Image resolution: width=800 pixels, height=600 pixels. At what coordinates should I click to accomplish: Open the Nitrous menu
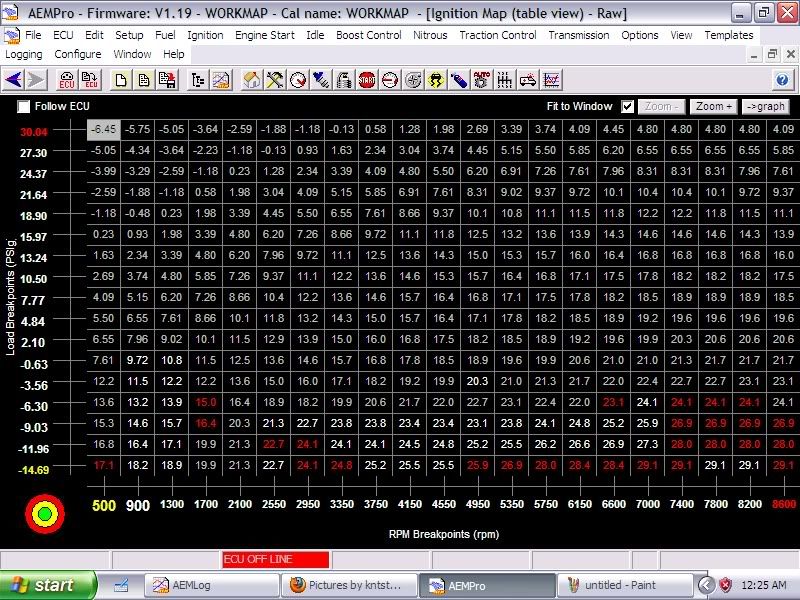pos(430,35)
